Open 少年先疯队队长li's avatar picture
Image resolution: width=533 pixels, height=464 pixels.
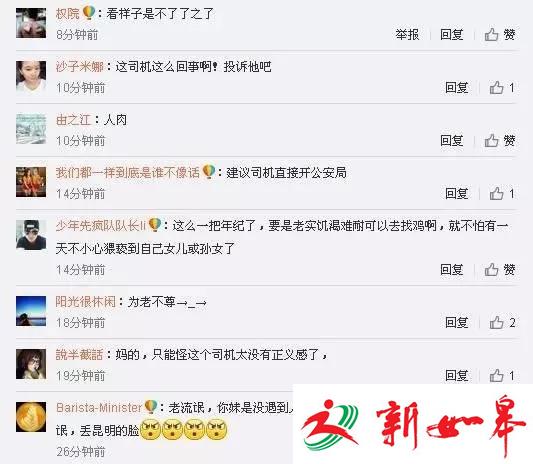31,235
